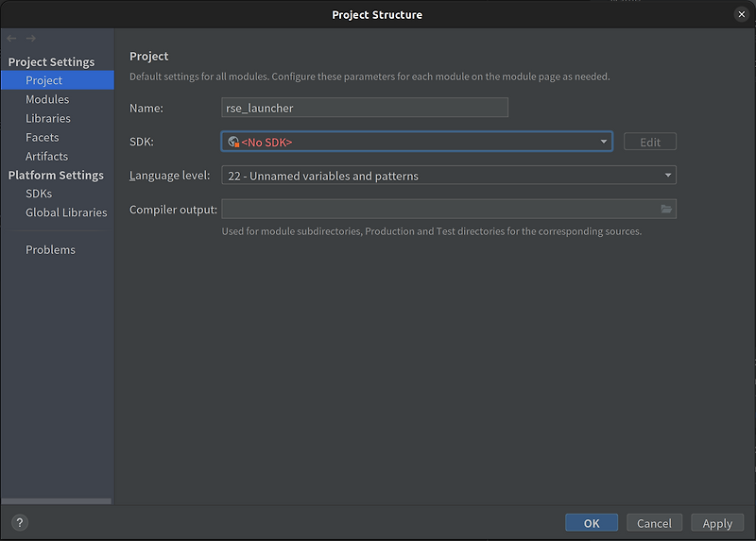The height and width of the screenshot is (541, 756).
Task: Open the Language level dropdown arrow
Action: click(668, 175)
